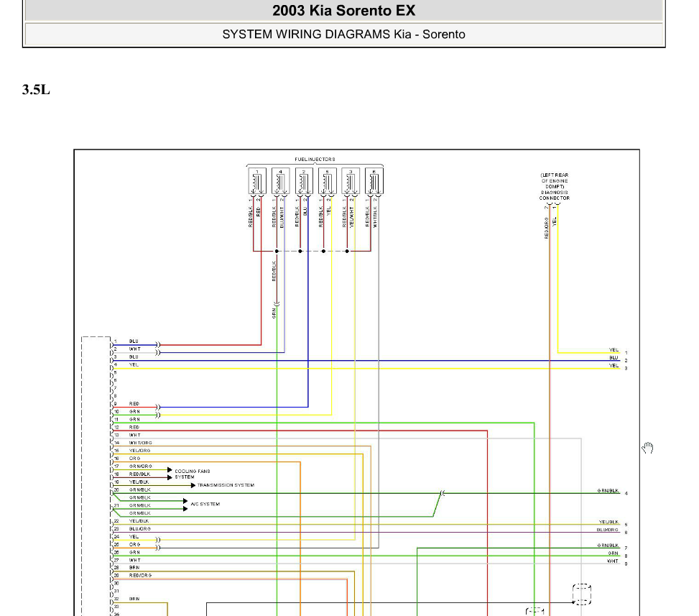Click 'GRN/BLK' label at right-side pin 7
The image size is (699, 616).
(608, 546)
